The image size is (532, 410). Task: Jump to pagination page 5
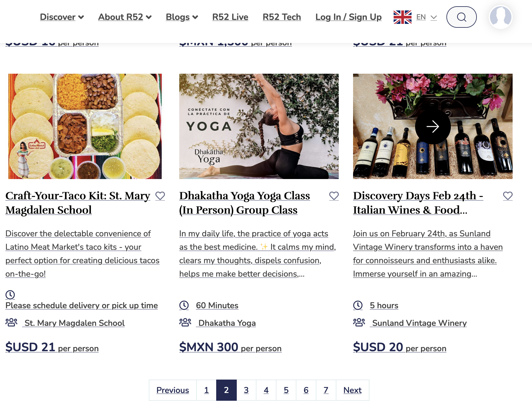pos(286,390)
